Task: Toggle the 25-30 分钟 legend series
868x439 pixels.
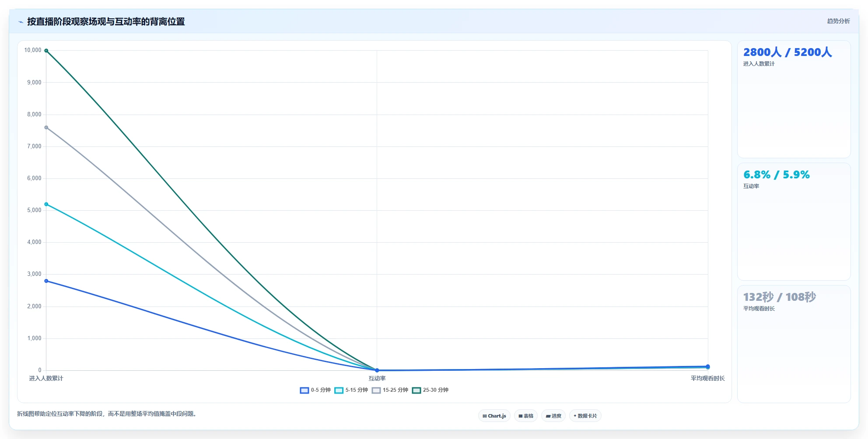Action: point(430,390)
